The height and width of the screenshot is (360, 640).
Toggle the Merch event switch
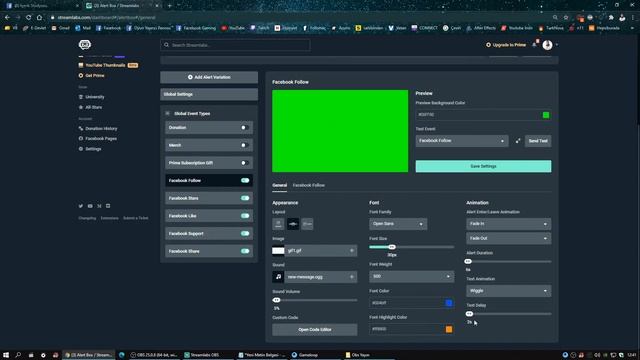click(244, 145)
